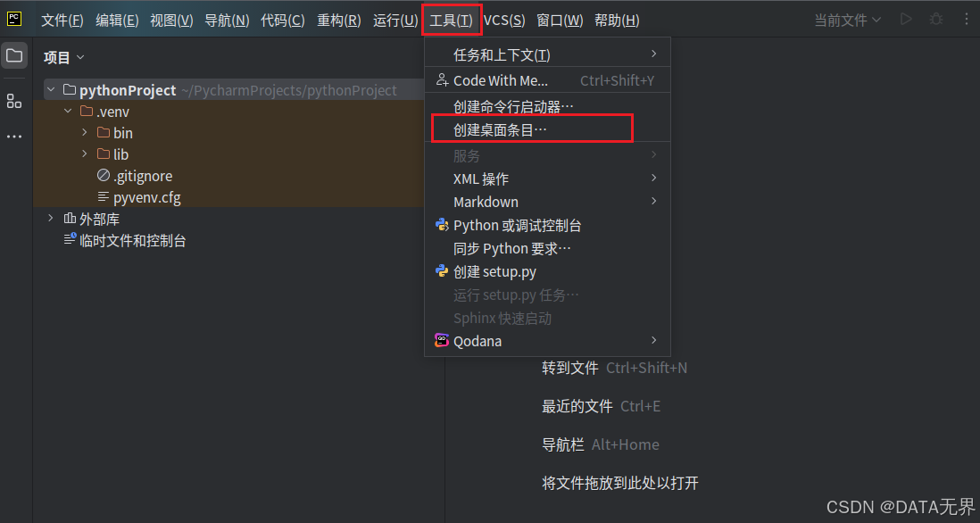
Task: Choose XML 操作 menu entry
Action: pyautogui.click(x=547, y=178)
